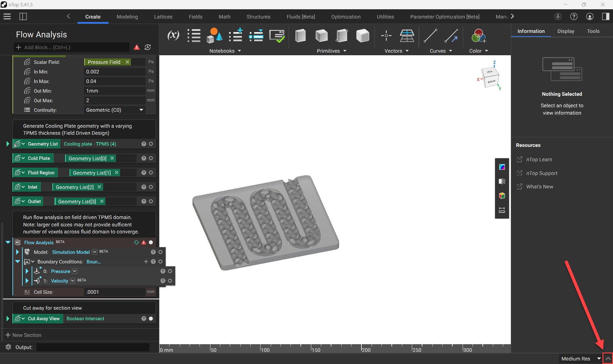Collapse the Boundary Conditions row
The image size is (613, 364).
(18, 262)
